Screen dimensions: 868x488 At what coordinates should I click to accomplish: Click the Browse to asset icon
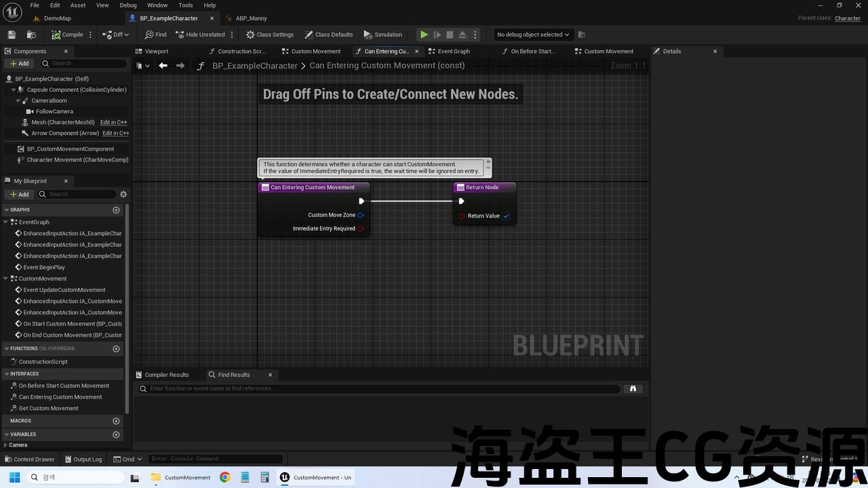[x=31, y=35]
